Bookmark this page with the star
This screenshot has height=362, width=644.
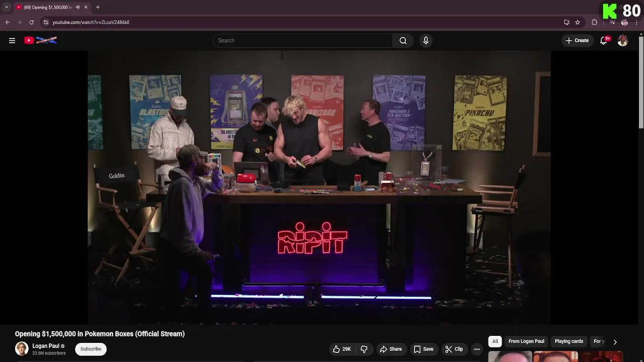(x=578, y=22)
